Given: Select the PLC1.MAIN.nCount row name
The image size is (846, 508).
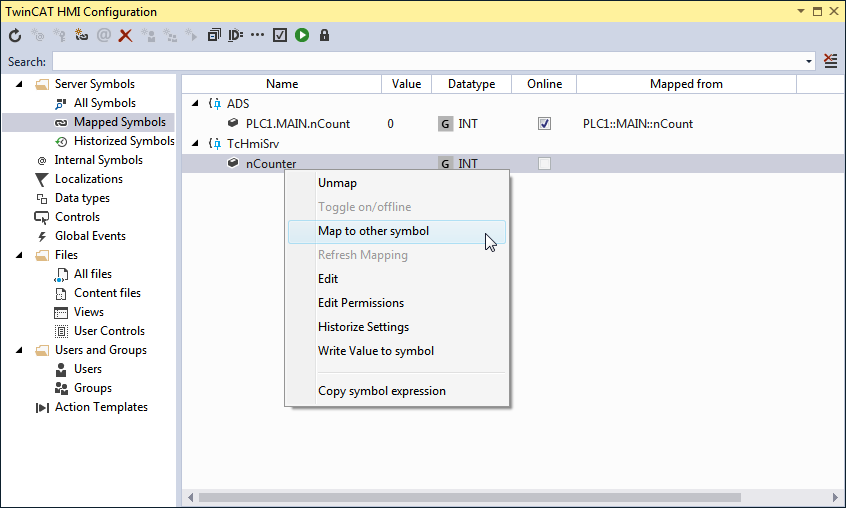Looking at the screenshot, I should click(298, 124).
